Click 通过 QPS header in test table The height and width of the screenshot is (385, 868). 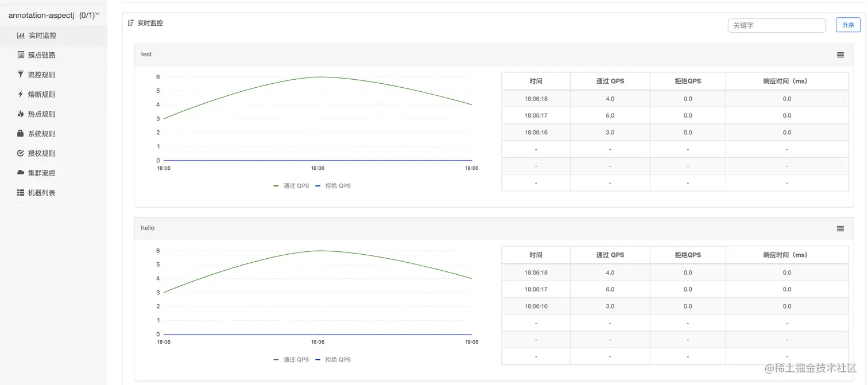pos(610,81)
